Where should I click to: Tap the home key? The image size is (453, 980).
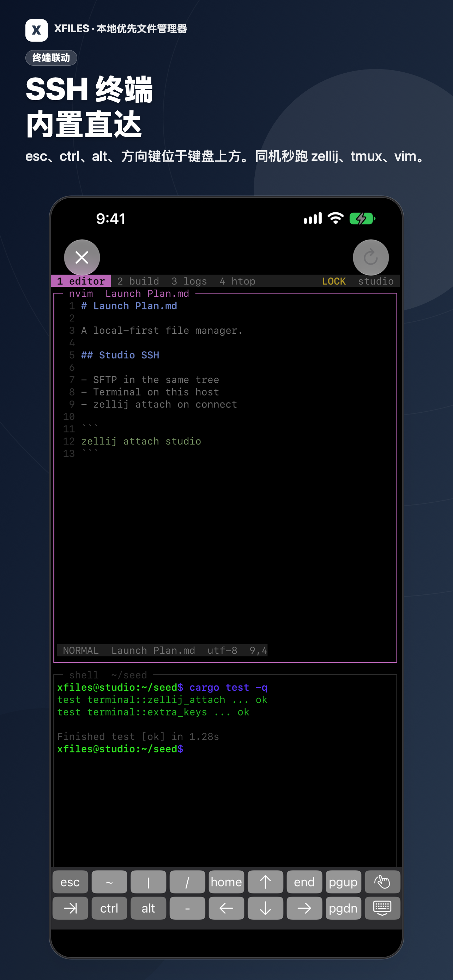[226, 882]
